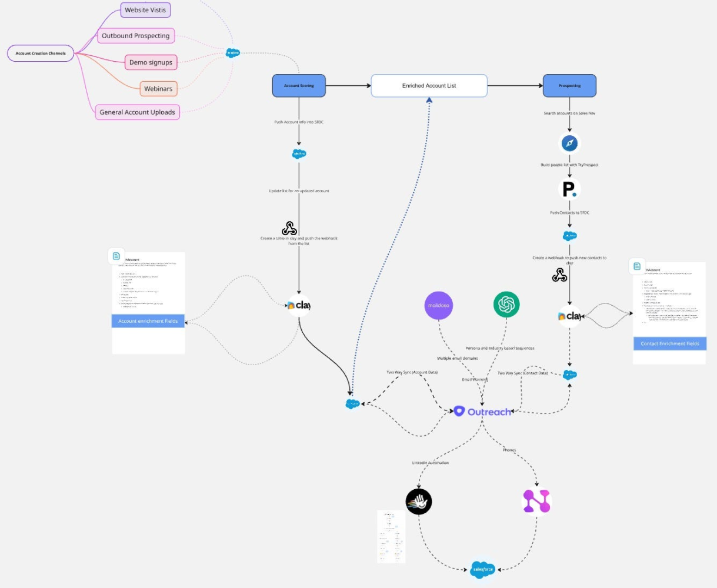
Task: Select 'Push Contacts to SFDC' label
Action: point(569,213)
